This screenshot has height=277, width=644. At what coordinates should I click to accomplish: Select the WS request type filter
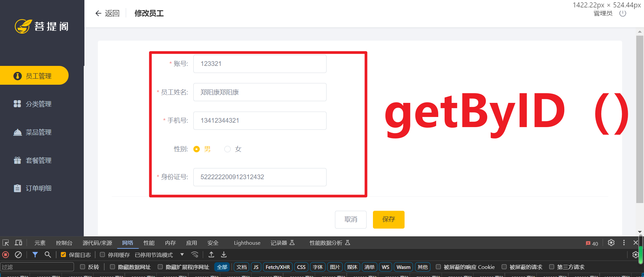tap(385, 267)
